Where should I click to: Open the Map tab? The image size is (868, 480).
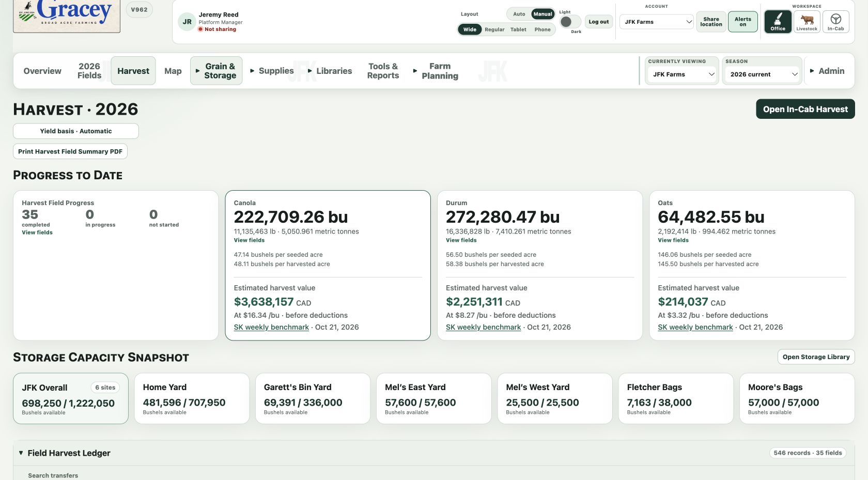point(173,71)
